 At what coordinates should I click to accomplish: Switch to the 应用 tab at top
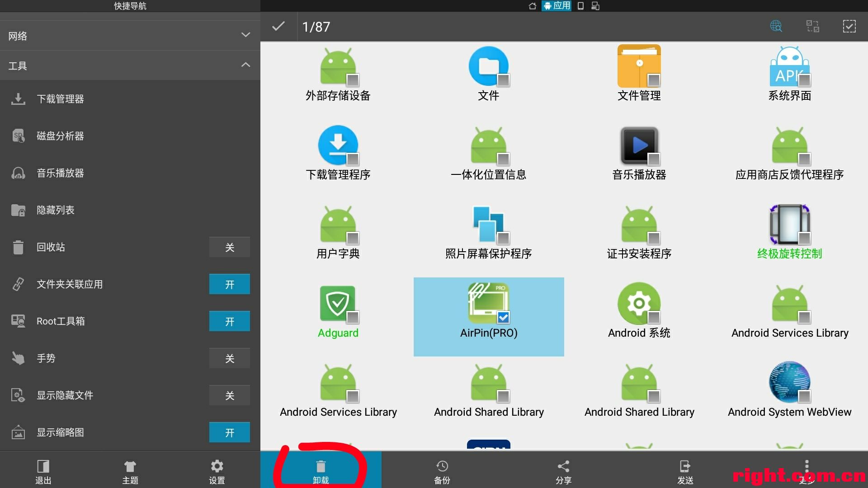point(557,6)
